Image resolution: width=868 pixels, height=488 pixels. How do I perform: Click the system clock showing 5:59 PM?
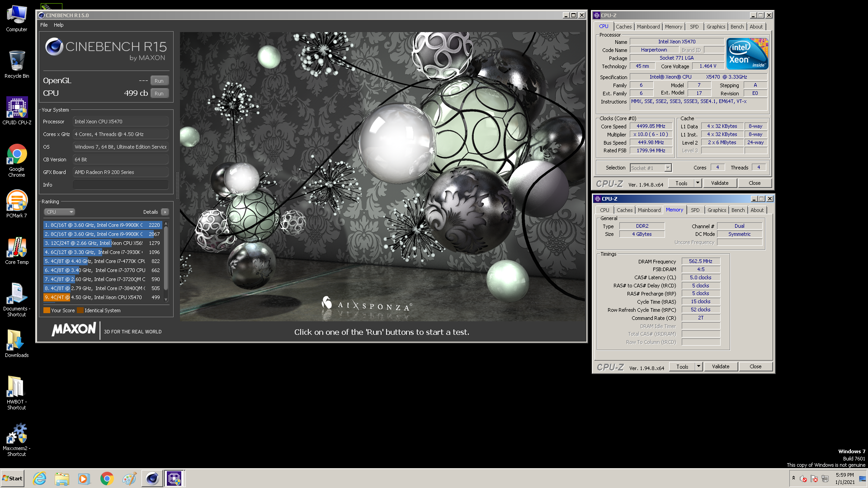(844, 479)
